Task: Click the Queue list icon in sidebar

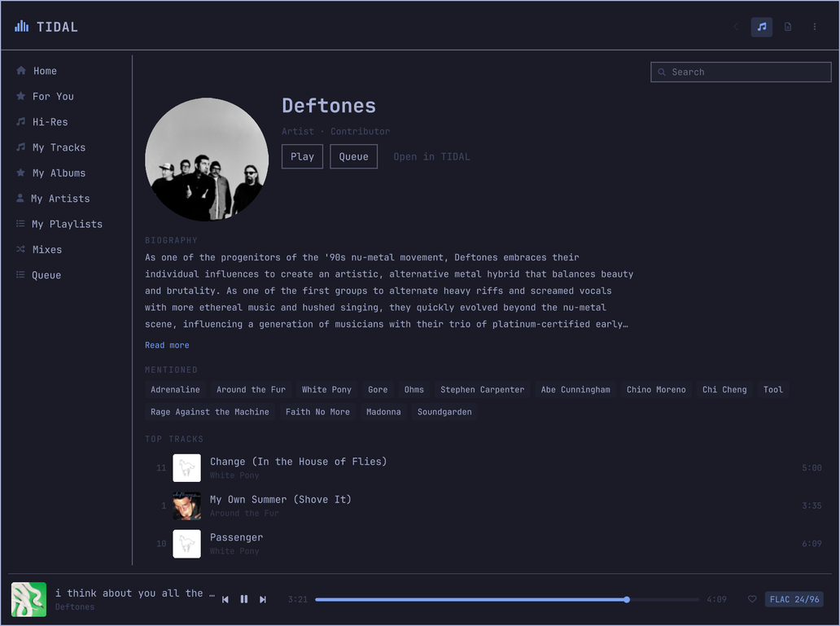Action: click(x=20, y=274)
